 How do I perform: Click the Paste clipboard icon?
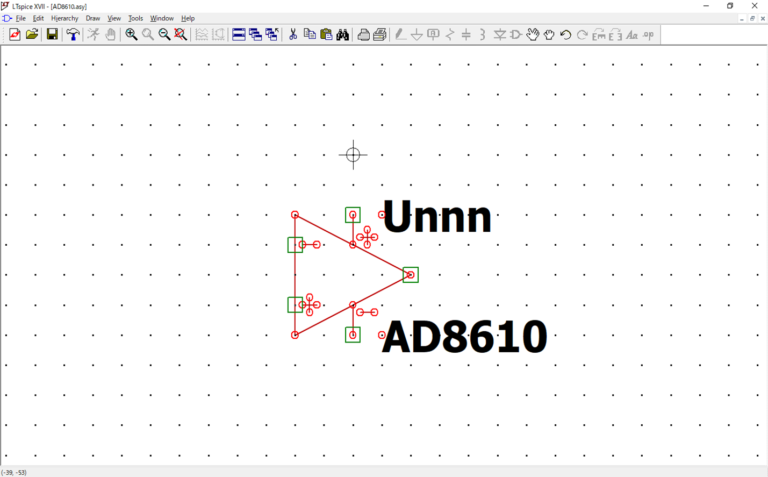(326, 34)
